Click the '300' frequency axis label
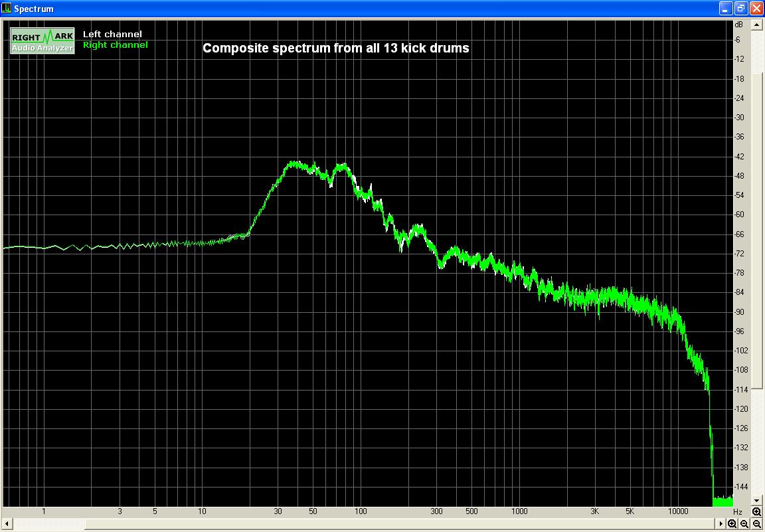Image resolution: width=765 pixels, height=532 pixels. [x=436, y=511]
